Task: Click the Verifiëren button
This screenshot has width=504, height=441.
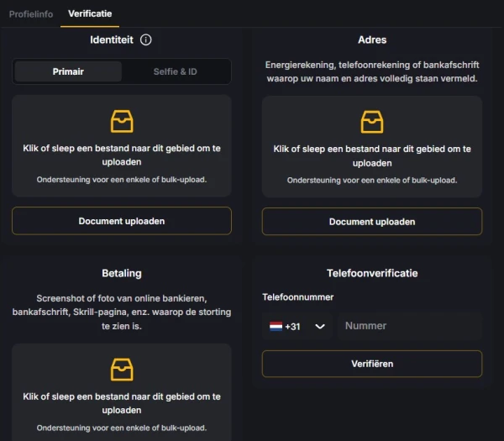Action: click(372, 364)
